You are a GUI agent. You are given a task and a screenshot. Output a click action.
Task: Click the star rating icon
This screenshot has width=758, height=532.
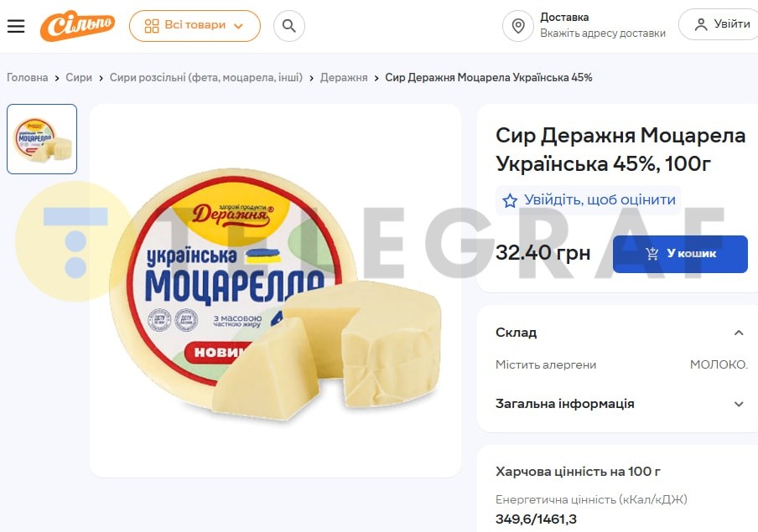510,200
